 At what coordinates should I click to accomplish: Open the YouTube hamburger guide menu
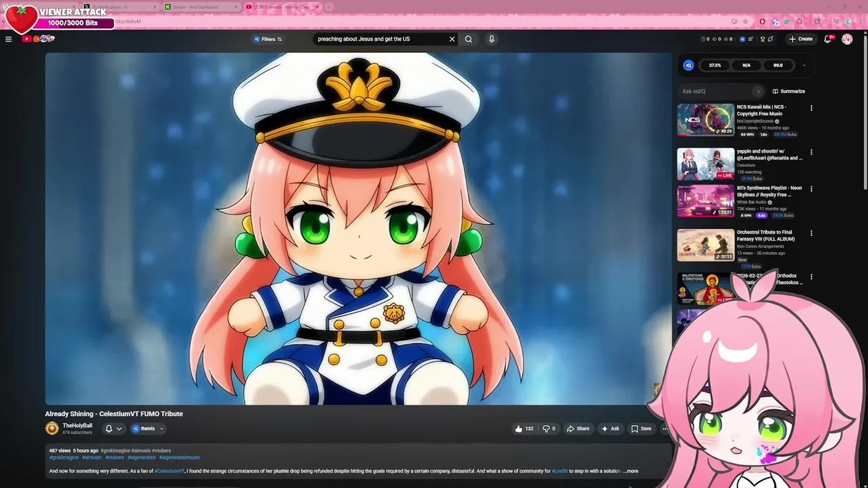(8, 39)
